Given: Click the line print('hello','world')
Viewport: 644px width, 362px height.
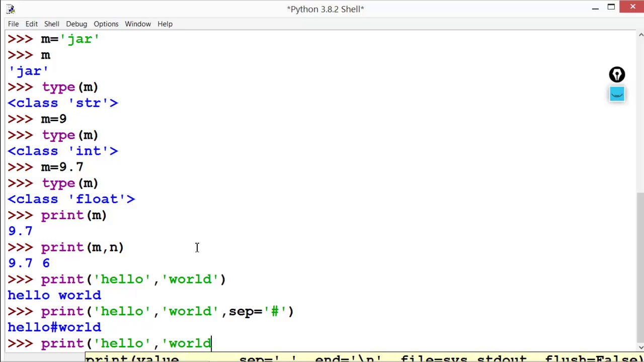Looking at the screenshot, I should click(117, 279).
